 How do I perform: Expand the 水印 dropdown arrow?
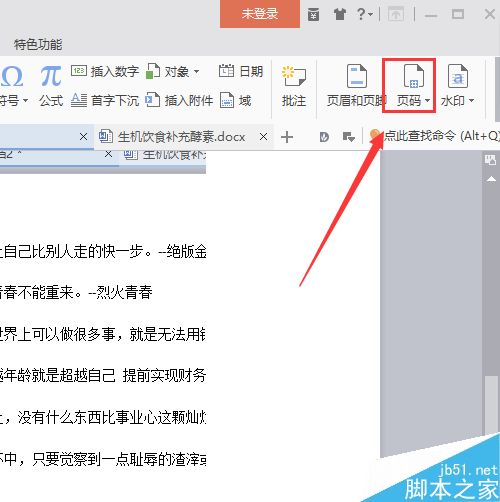coord(471,100)
